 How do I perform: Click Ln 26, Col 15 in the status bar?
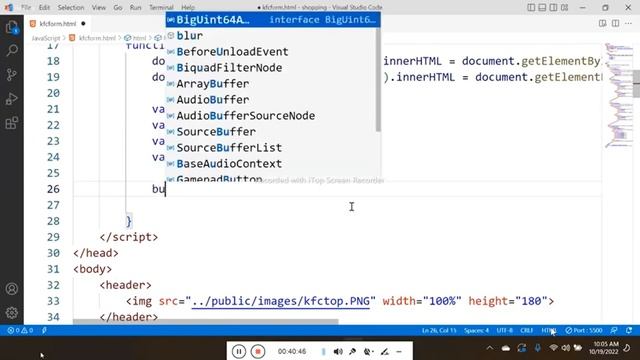(x=439, y=330)
